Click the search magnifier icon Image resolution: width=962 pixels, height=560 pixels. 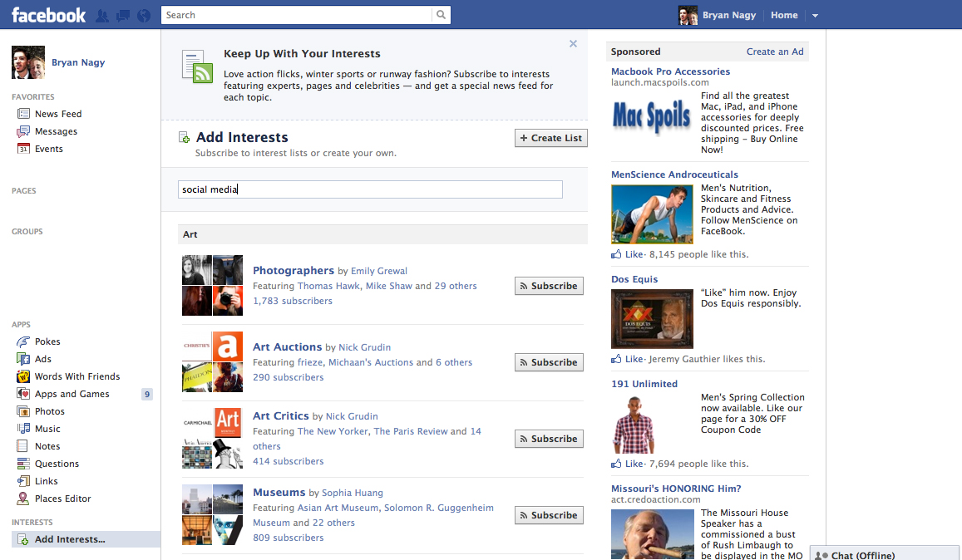[x=441, y=15]
